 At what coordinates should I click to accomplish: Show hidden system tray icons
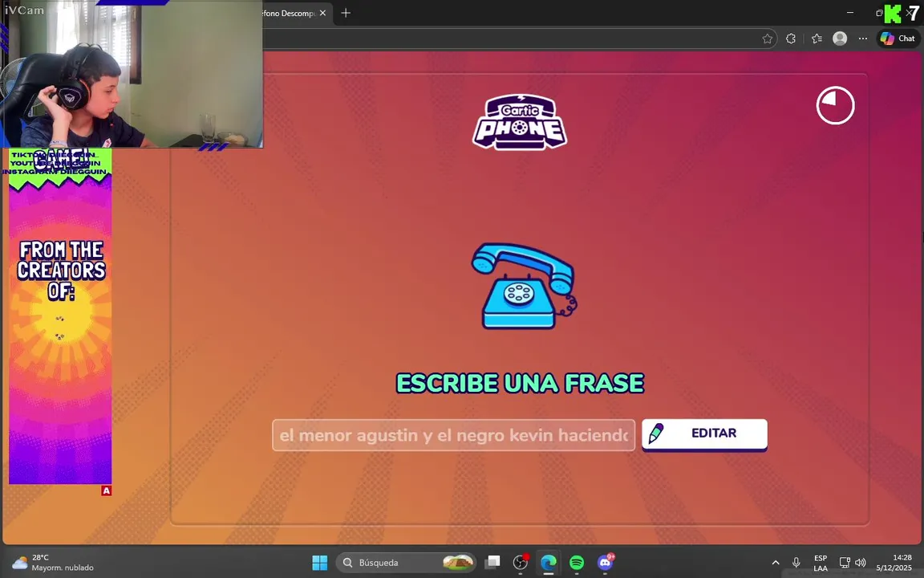[776, 563]
